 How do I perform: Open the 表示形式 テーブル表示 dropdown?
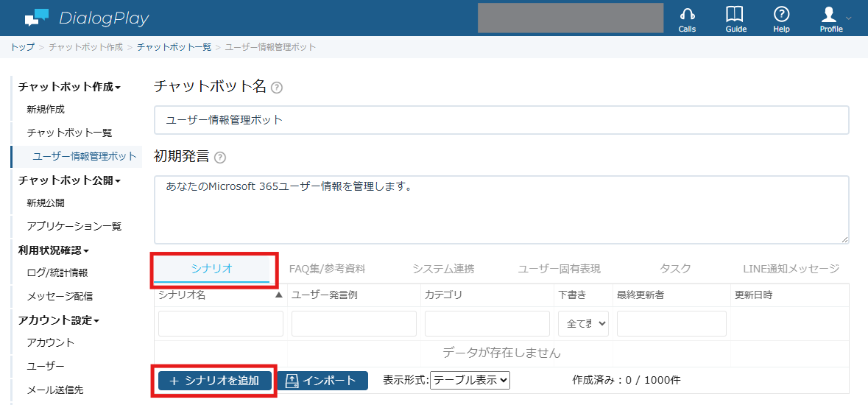coord(470,380)
